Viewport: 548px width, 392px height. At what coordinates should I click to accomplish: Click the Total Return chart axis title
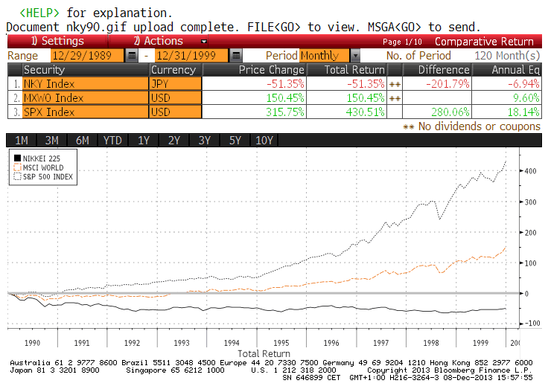click(264, 353)
